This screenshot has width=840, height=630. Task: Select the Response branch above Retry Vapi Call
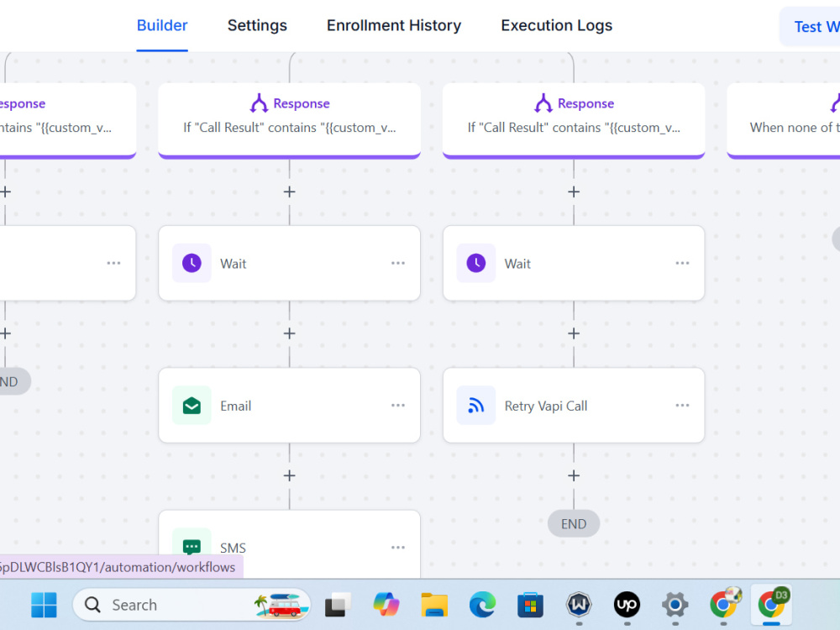[574, 120]
